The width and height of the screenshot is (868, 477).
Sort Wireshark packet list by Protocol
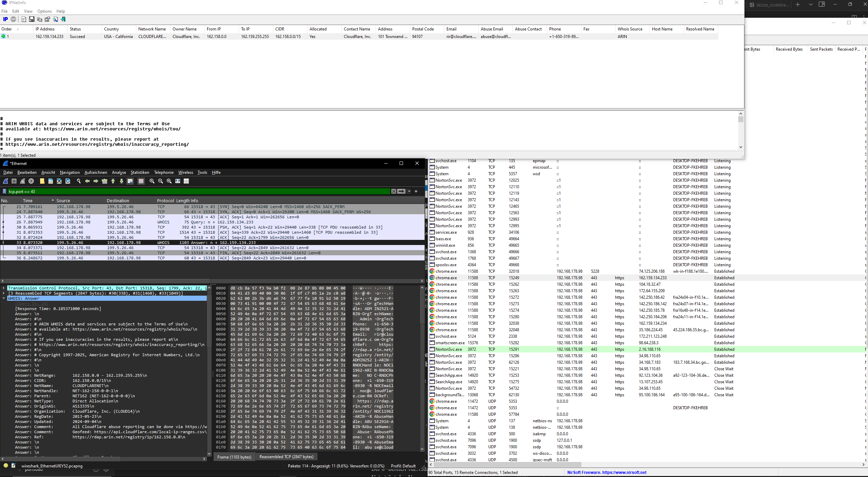tap(165, 201)
